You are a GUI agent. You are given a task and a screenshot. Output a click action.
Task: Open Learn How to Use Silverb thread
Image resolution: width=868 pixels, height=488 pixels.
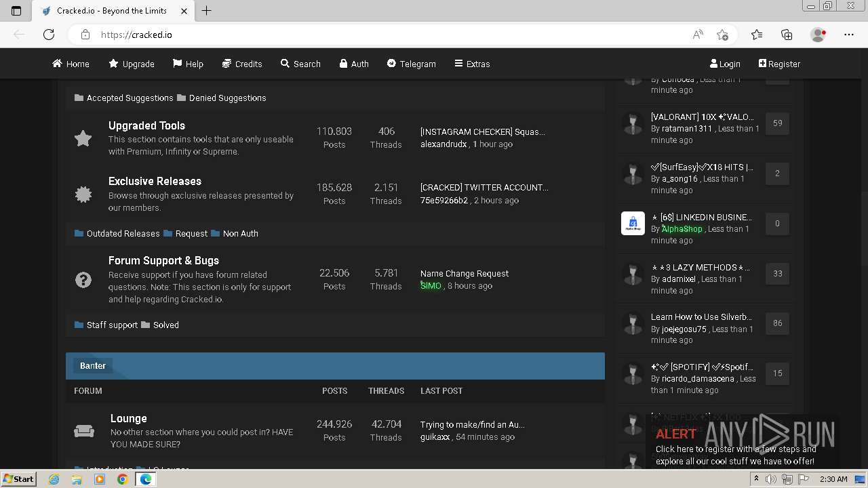click(701, 317)
